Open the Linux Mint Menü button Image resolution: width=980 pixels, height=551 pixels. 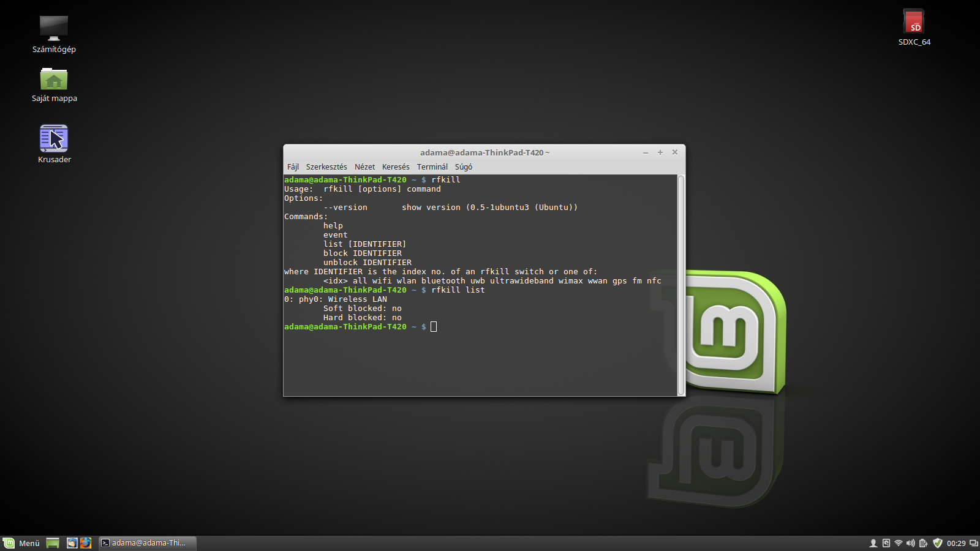(21, 543)
